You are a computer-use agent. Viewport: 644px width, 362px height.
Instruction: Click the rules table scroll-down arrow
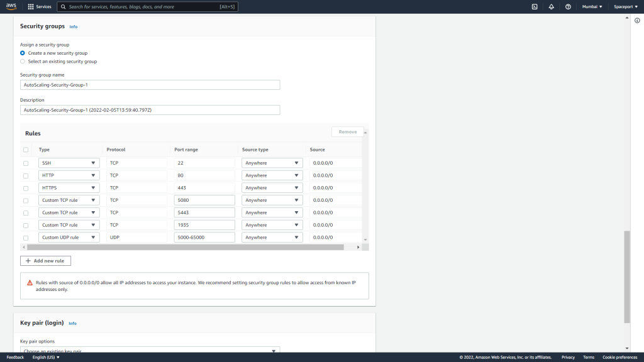365,239
